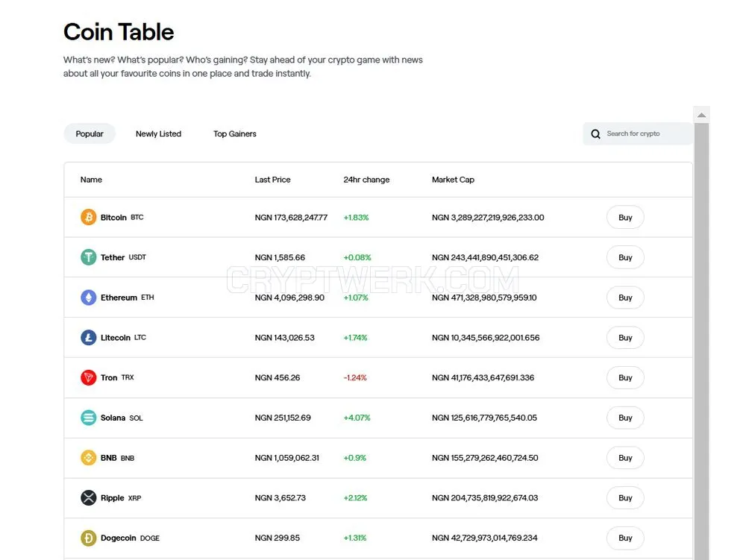Viewport: 746px width, 560px height.
Task: Click the Coin Table heading
Action: [119, 32]
